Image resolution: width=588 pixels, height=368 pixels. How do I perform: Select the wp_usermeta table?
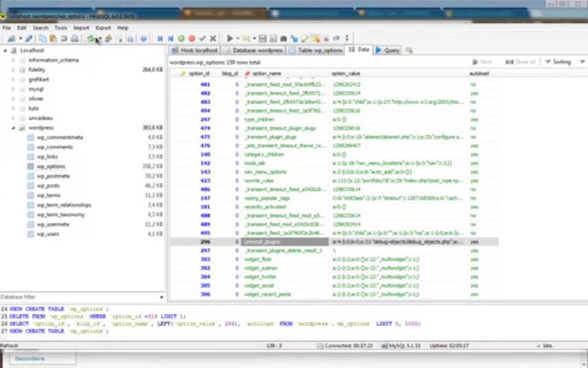click(x=53, y=224)
